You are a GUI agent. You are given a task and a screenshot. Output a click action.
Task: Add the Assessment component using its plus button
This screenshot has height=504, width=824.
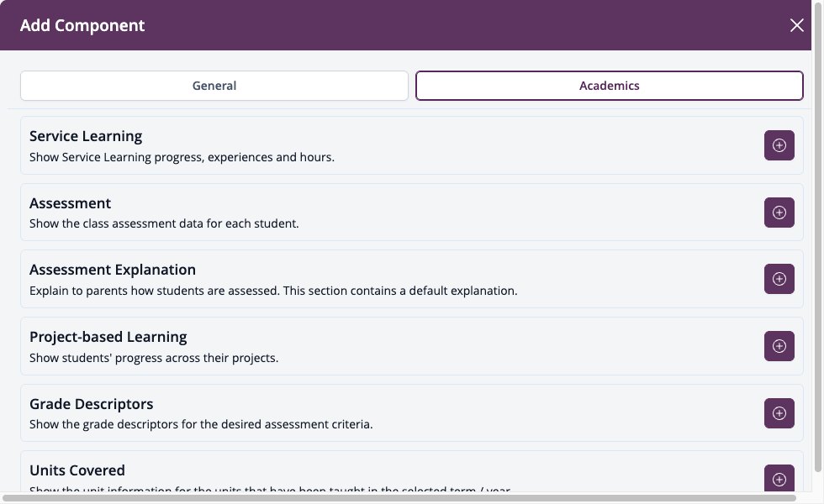(779, 213)
